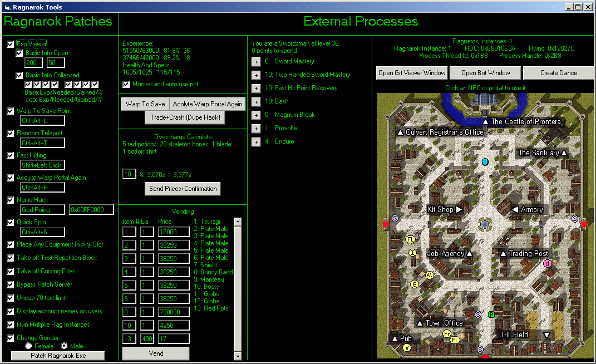The image size is (596, 364).
Task: Click the yellow V marker below the Pub
Action: pyautogui.click(x=407, y=347)
